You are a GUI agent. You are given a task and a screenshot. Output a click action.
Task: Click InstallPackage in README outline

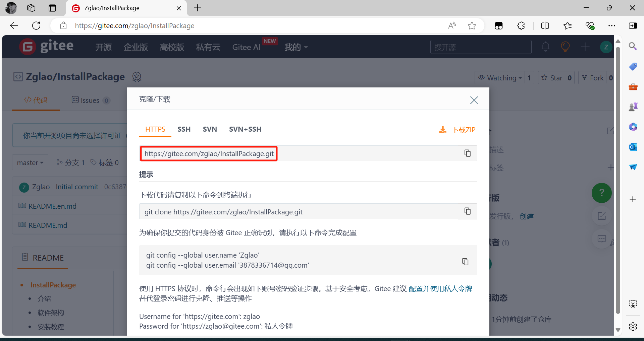53,285
